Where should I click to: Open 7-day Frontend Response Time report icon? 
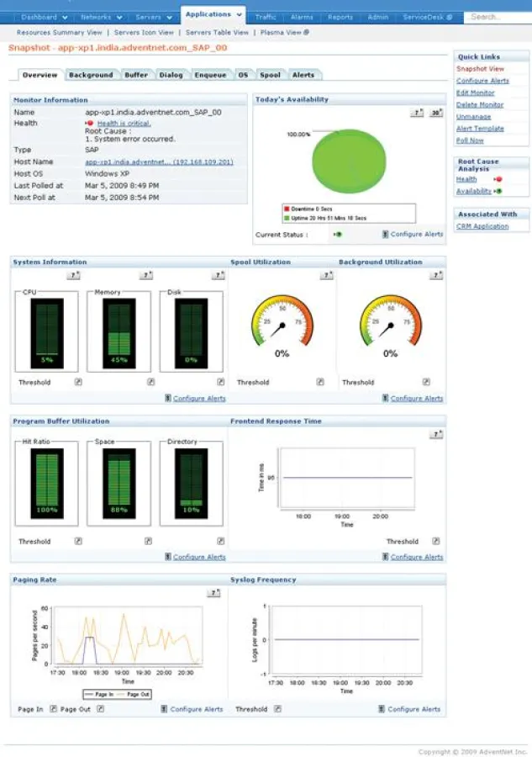(436, 435)
